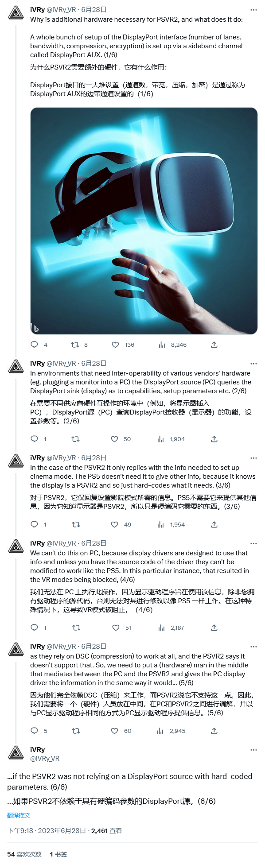Open the VR headset image in first tweet
Image resolution: width=265 pixels, height=868 pixels.
coord(144,221)
